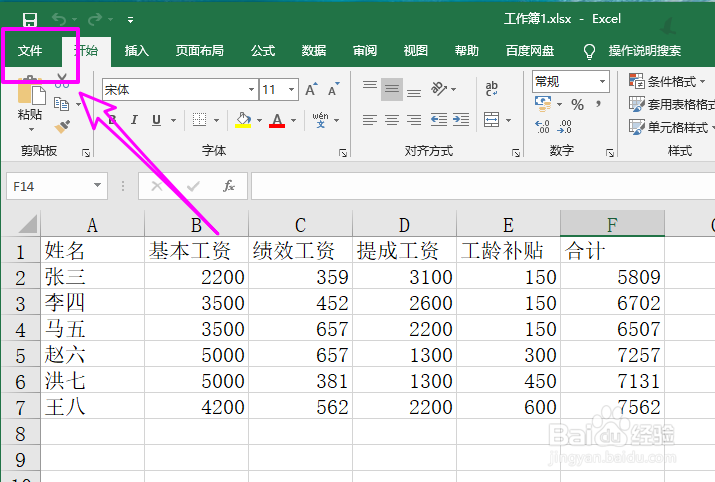Expand the Borders dropdown arrow

(217, 120)
